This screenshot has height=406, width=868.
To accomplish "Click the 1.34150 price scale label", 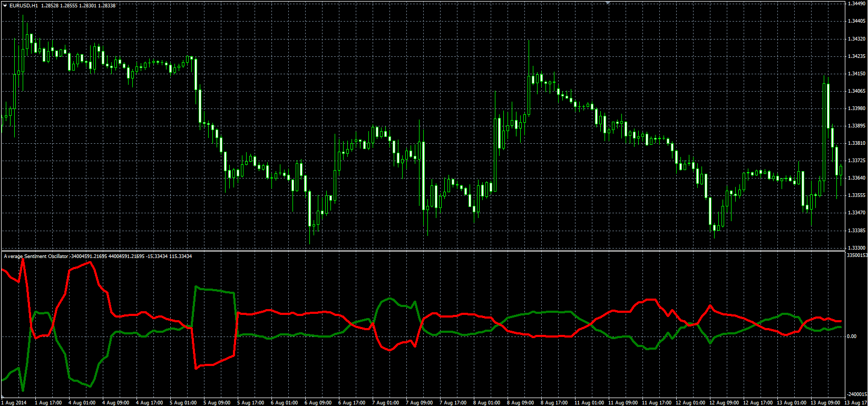I will click(856, 74).
